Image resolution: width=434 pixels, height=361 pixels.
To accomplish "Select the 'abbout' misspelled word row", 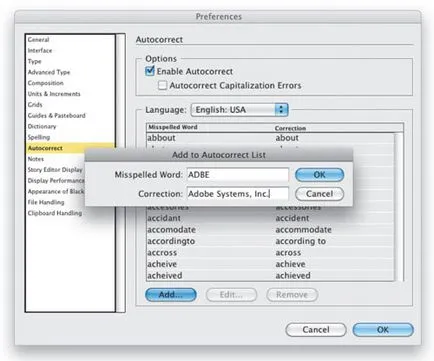I will 270,138.
